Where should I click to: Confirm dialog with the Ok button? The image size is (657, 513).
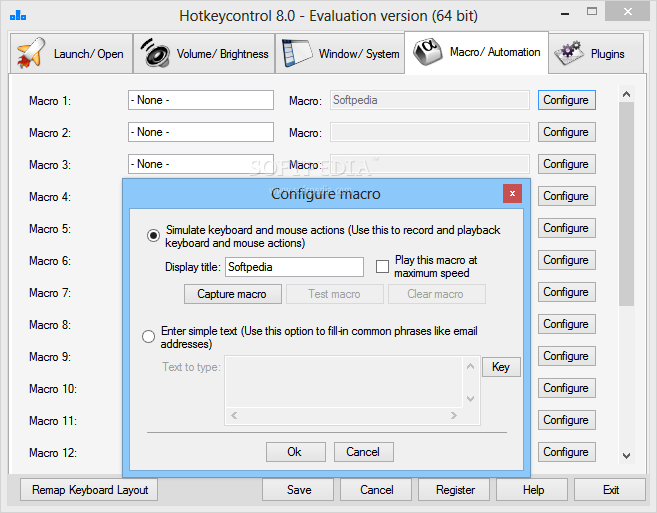tap(295, 452)
